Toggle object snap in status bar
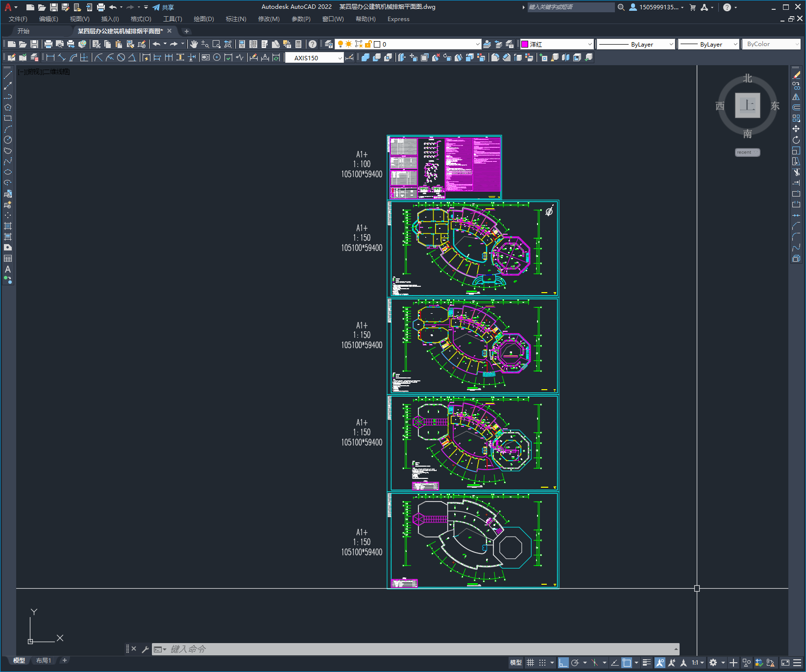806x672 pixels. click(x=627, y=663)
